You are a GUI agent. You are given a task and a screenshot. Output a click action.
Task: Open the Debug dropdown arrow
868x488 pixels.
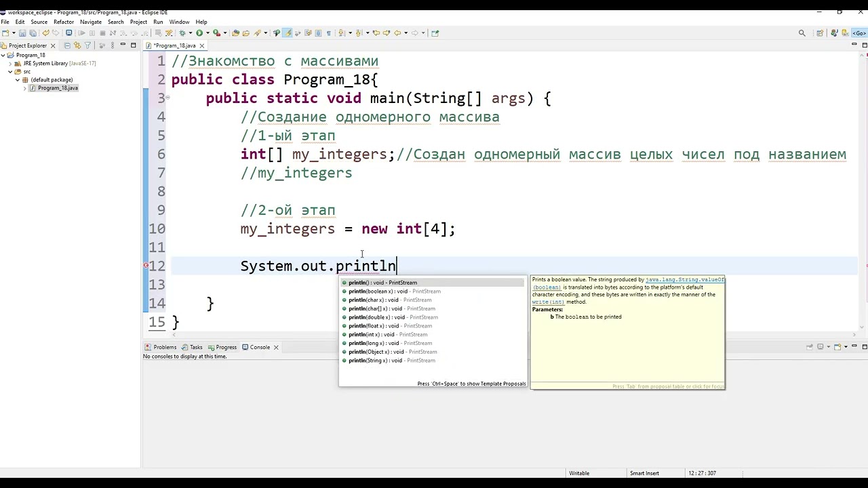click(x=191, y=33)
